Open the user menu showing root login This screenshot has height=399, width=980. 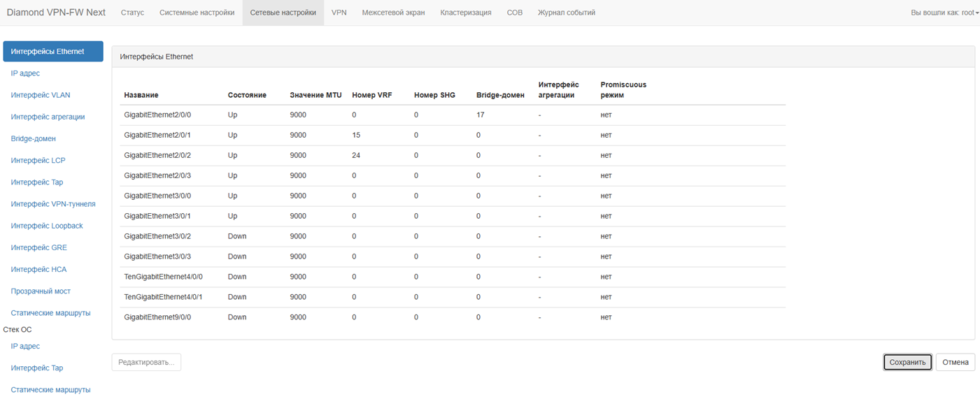pyautogui.click(x=944, y=13)
